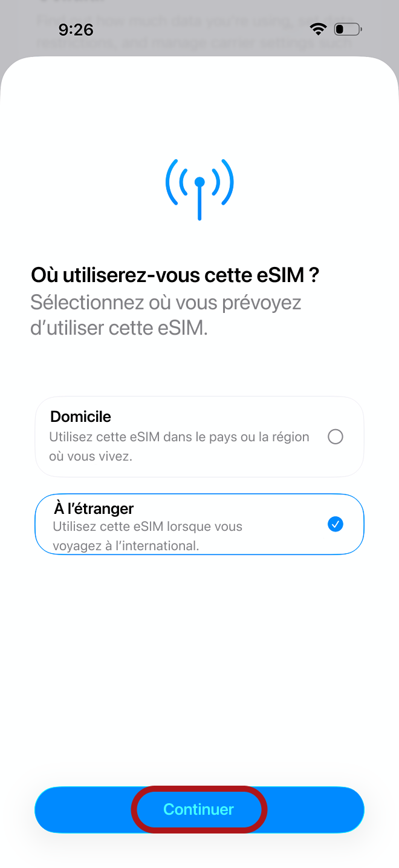The width and height of the screenshot is (399, 868).
Task: Choose the À l'étranger option card
Action: pos(199,524)
